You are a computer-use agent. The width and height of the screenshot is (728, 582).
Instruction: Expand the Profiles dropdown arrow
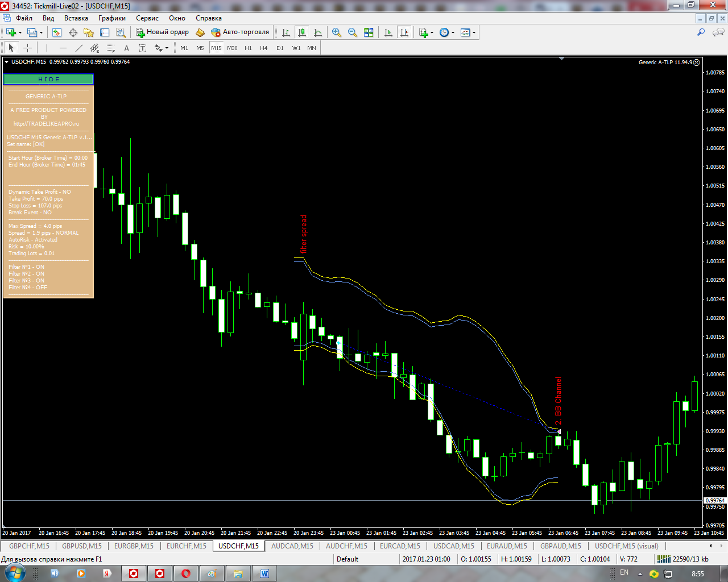(42, 32)
